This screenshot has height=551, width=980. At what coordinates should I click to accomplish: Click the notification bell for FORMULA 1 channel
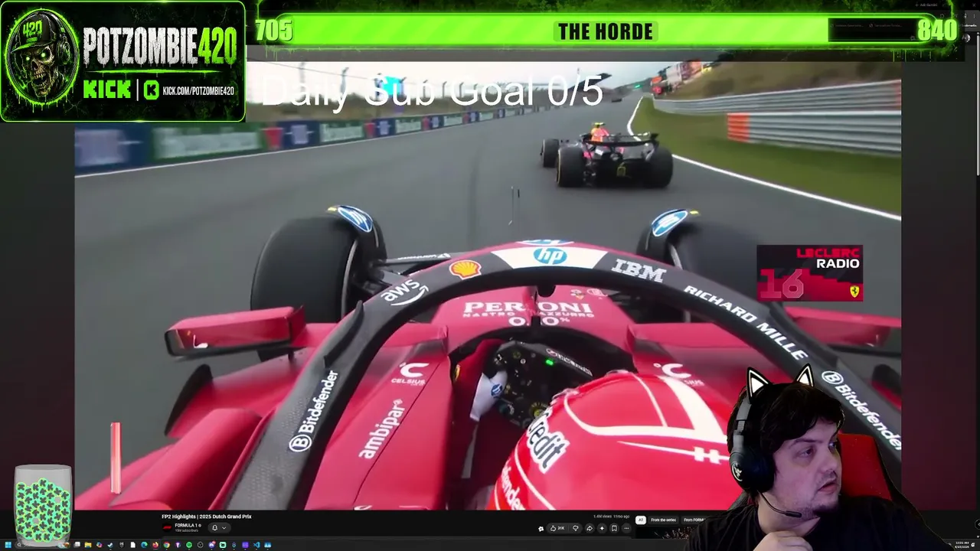point(214,527)
